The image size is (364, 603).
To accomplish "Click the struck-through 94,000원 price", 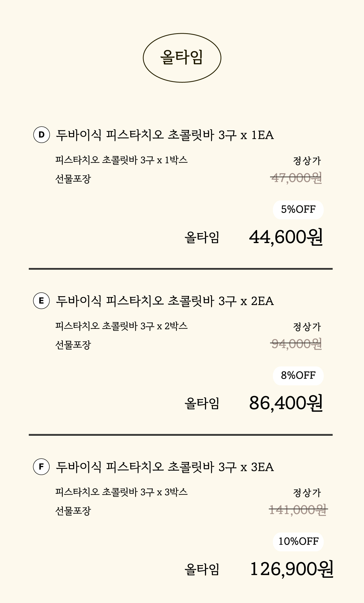I will (x=296, y=344).
